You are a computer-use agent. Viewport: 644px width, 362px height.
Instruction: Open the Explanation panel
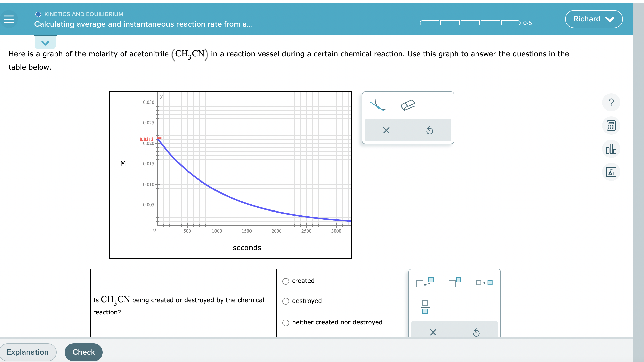[28, 352]
